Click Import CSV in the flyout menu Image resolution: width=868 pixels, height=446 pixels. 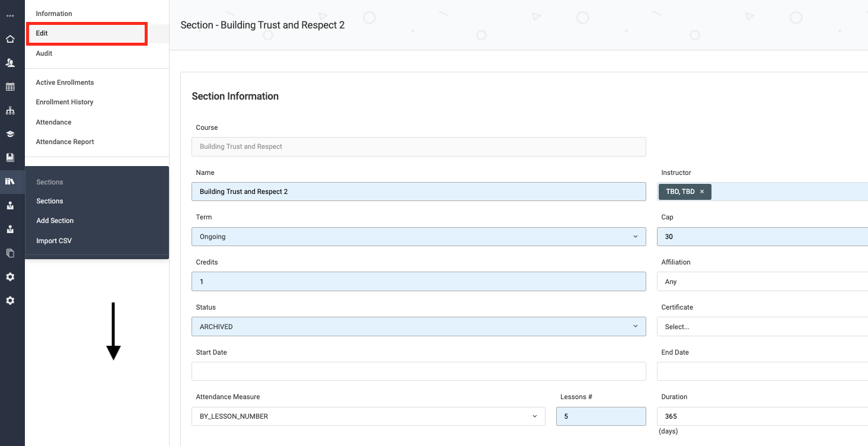pos(54,241)
